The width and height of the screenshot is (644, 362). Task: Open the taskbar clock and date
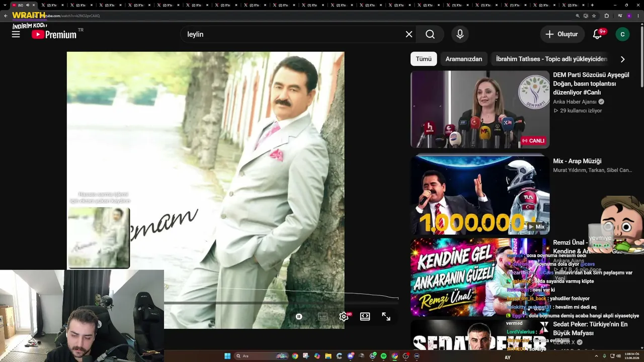coord(632,356)
